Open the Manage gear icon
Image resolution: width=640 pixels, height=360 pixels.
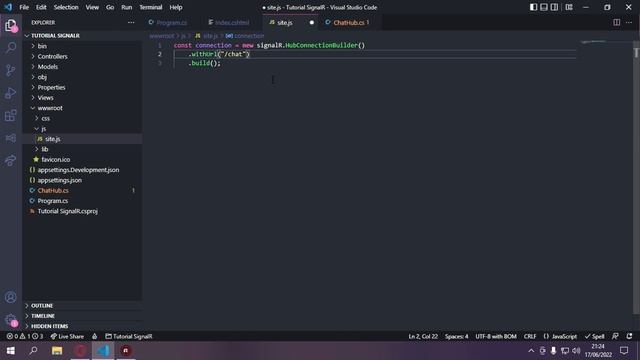tap(11, 320)
